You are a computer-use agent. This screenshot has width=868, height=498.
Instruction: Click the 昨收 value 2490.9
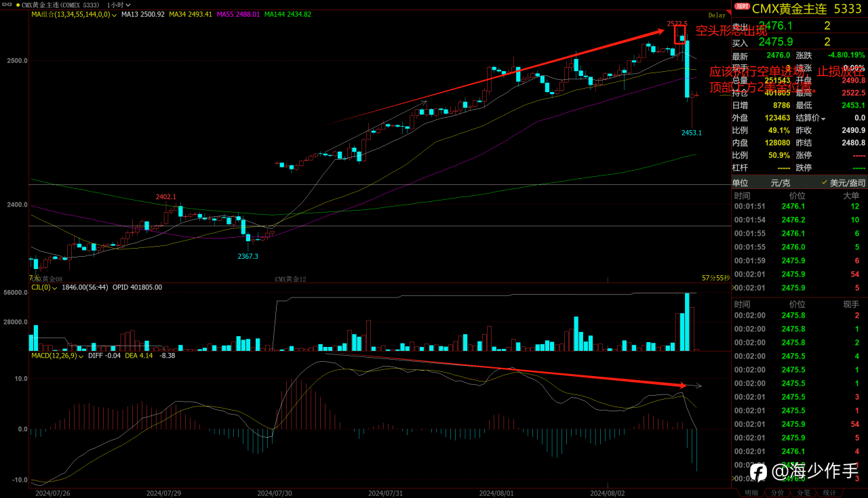coord(853,130)
